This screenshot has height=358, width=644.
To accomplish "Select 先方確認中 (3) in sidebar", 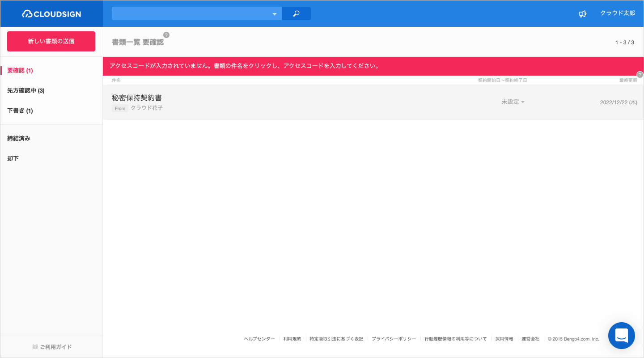I will click(26, 90).
